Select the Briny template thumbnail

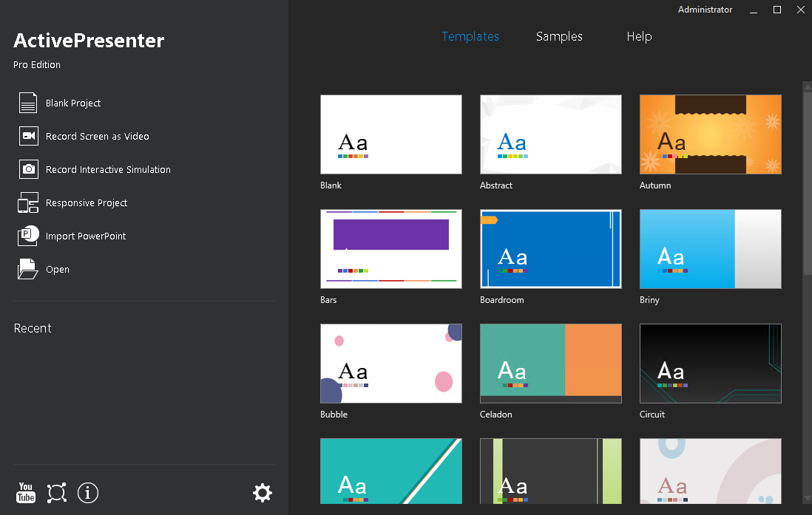click(710, 248)
